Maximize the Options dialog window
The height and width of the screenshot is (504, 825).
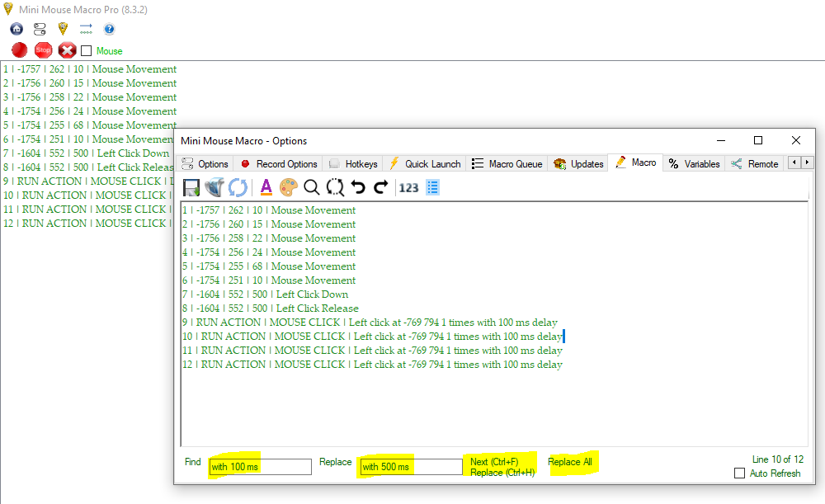(758, 140)
